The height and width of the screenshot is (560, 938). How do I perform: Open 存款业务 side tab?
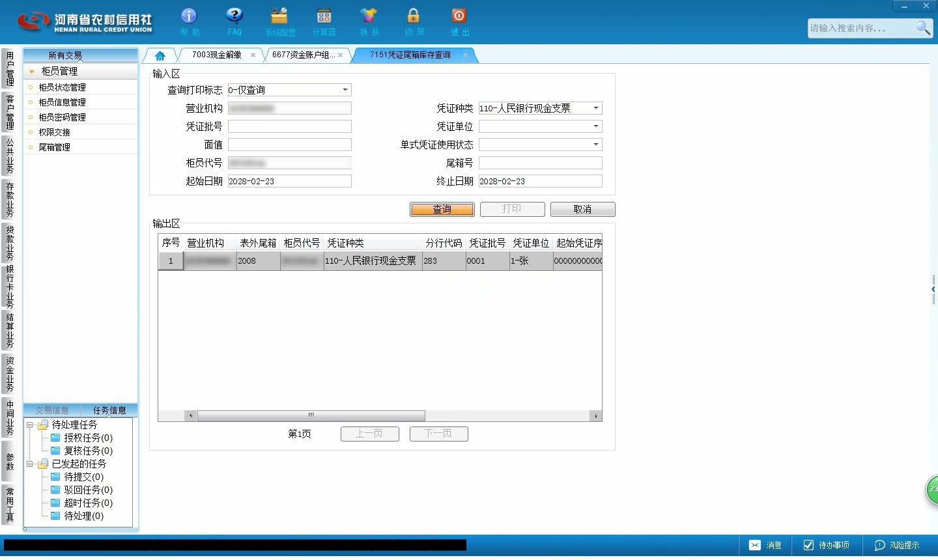click(x=9, y=199)
